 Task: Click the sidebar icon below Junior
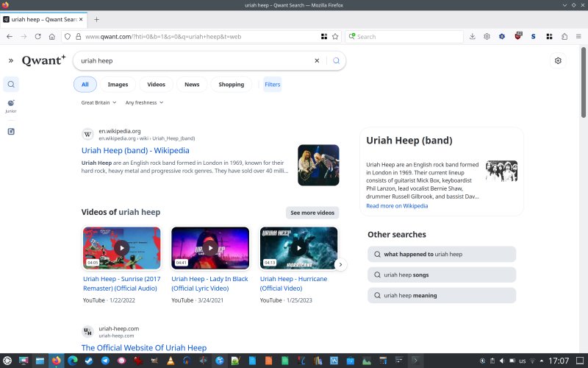pyautogui.click(x=11, y=132)
